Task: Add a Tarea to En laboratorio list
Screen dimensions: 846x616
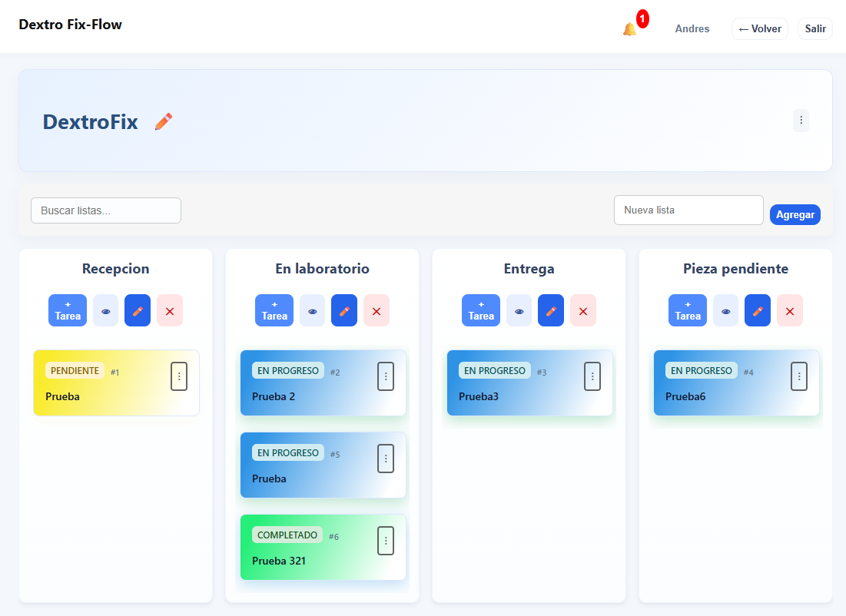Action: pyautogui.click(x=274, y=311)
